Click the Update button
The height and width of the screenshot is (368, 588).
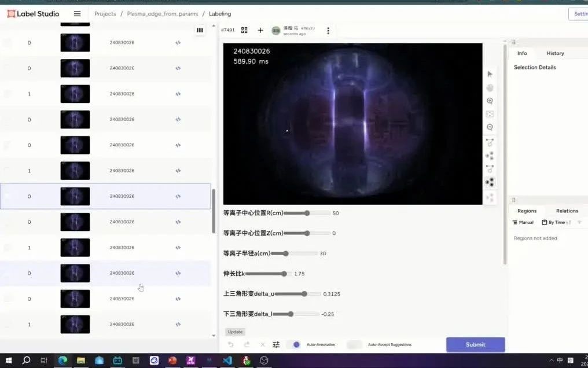tap(235, 332)
